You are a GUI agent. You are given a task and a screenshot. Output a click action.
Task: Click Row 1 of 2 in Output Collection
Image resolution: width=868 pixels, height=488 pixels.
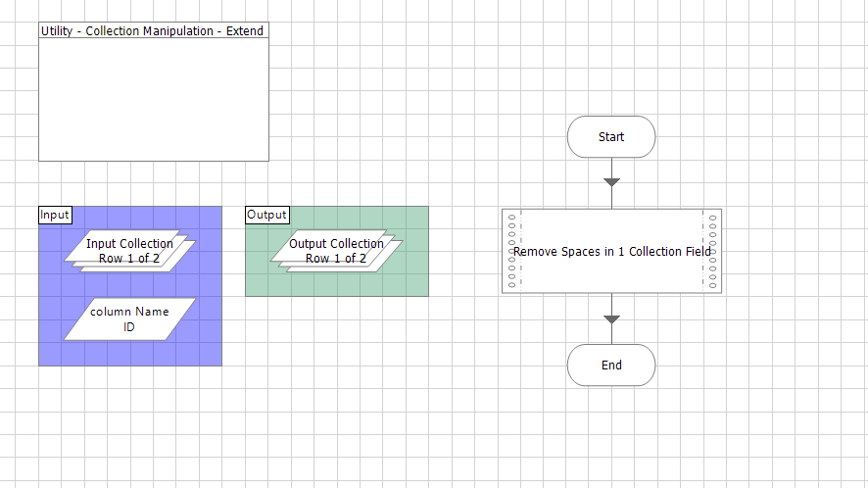(x=336, y=258)
